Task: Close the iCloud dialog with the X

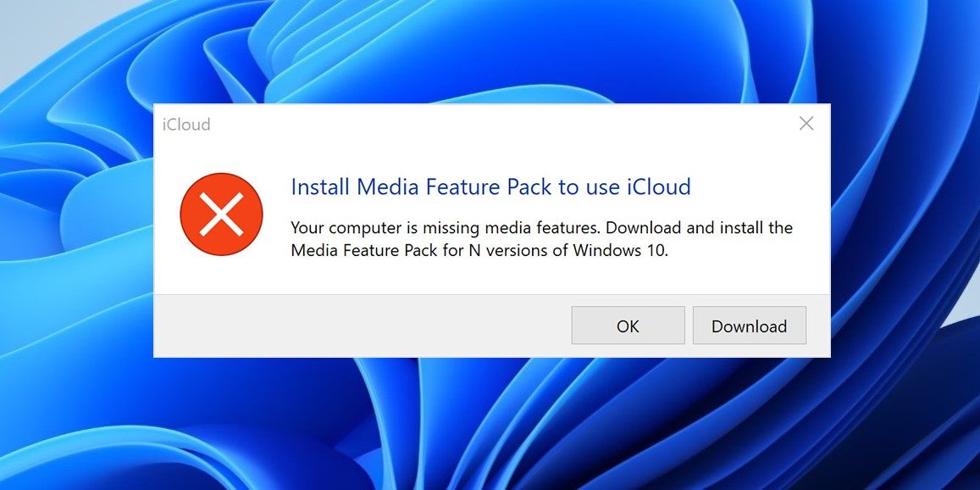Action: pos(806,123)
